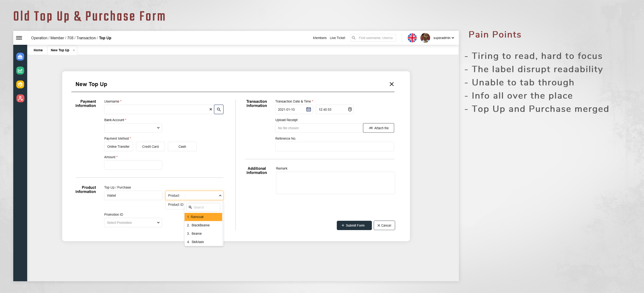Click the Cancel button
This screenshot has height=293, width=644.
pos(384,225)
